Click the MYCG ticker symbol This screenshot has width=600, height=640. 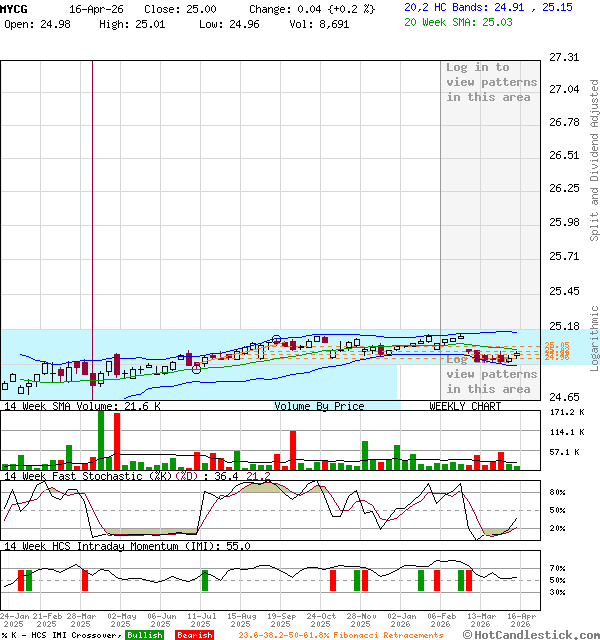14,8
